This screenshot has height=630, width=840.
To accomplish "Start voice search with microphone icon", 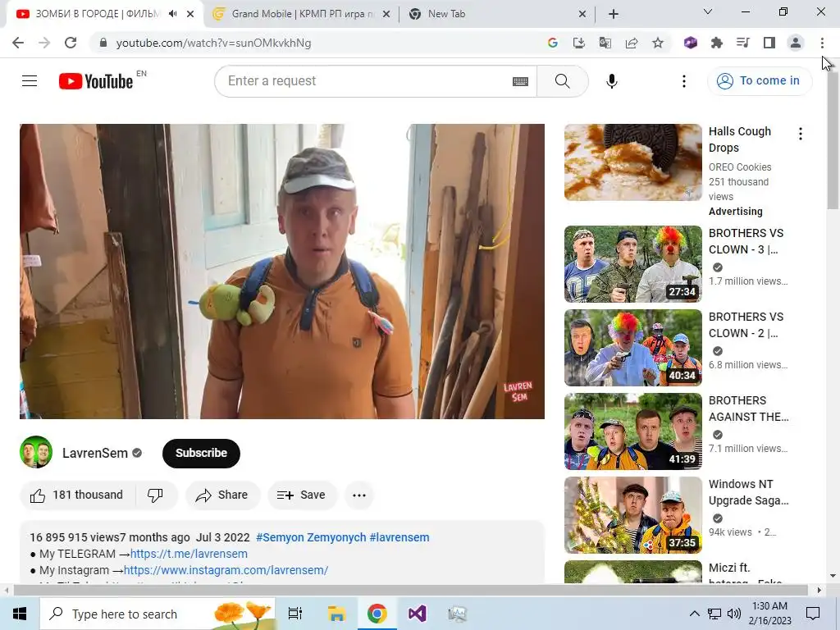I will (x=612, y=81).
